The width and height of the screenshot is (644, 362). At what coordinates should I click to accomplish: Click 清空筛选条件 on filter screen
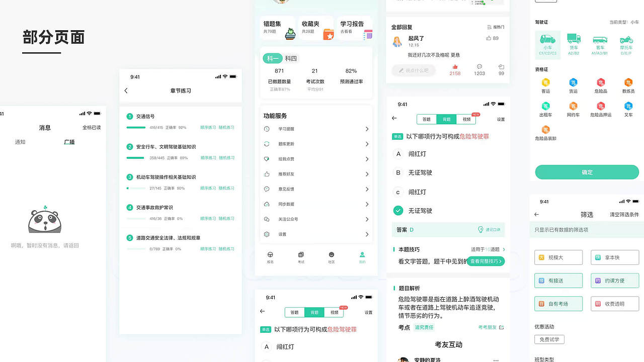624,214
